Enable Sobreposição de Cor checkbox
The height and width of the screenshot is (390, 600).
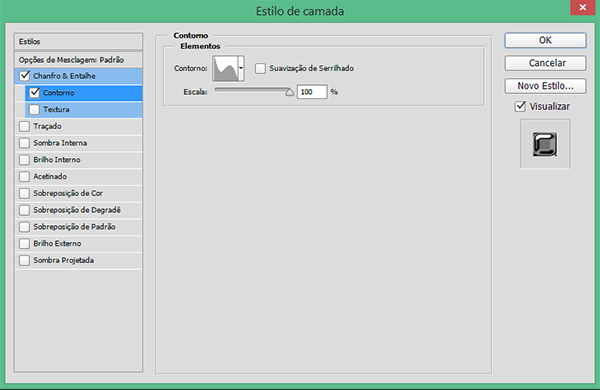tap(24, 193)
